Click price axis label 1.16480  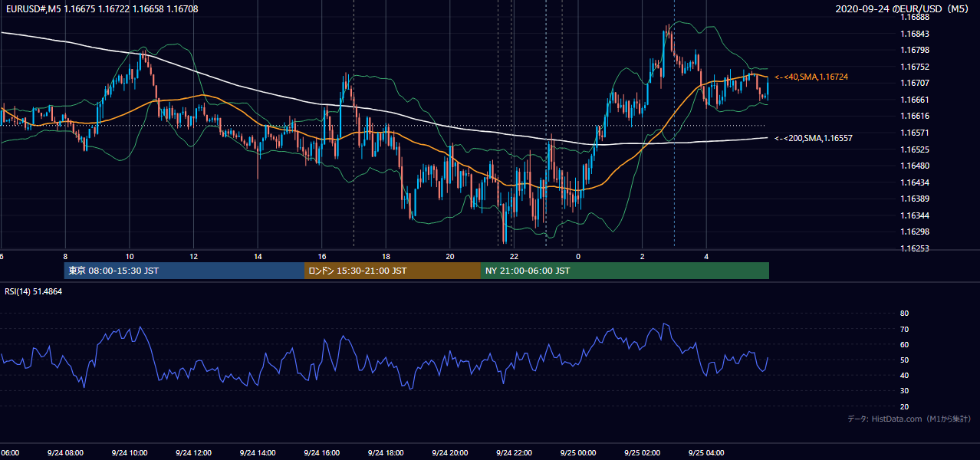point(915,166)
